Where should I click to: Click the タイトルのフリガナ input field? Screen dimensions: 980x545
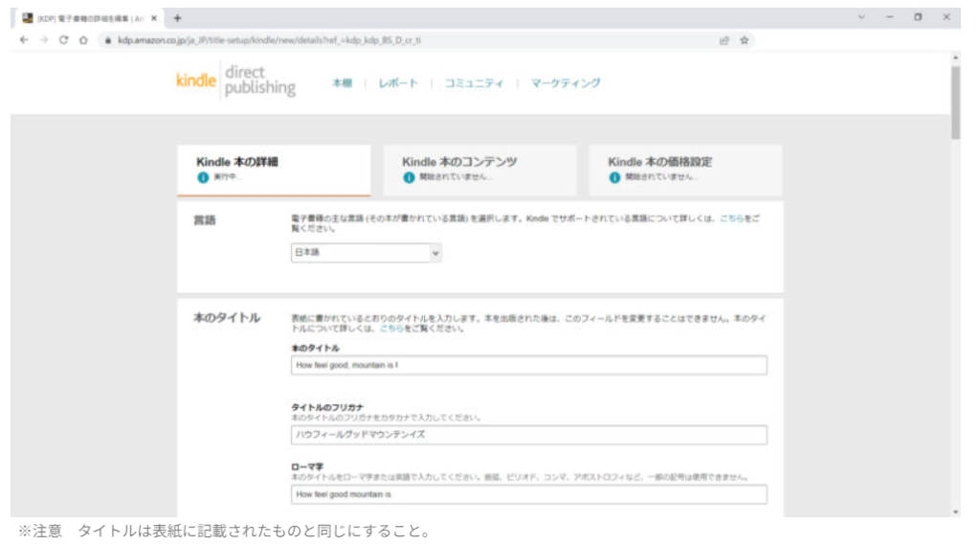528,435
